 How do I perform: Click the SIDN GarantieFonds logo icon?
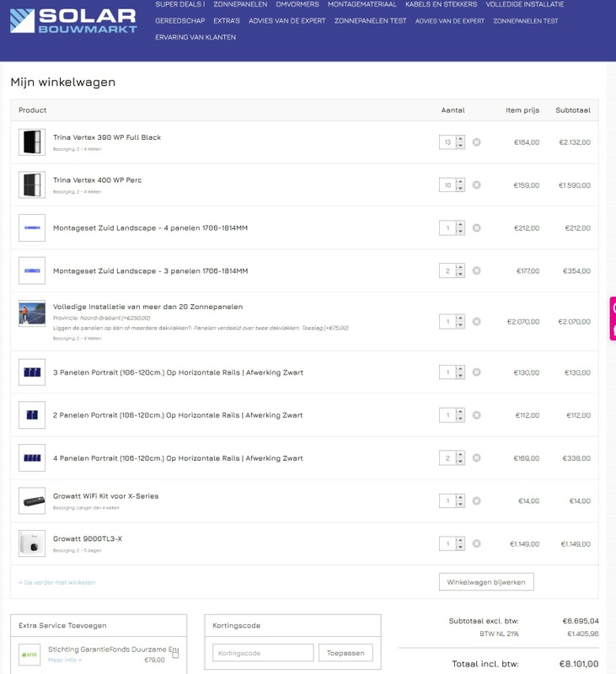tap(29, 655)
